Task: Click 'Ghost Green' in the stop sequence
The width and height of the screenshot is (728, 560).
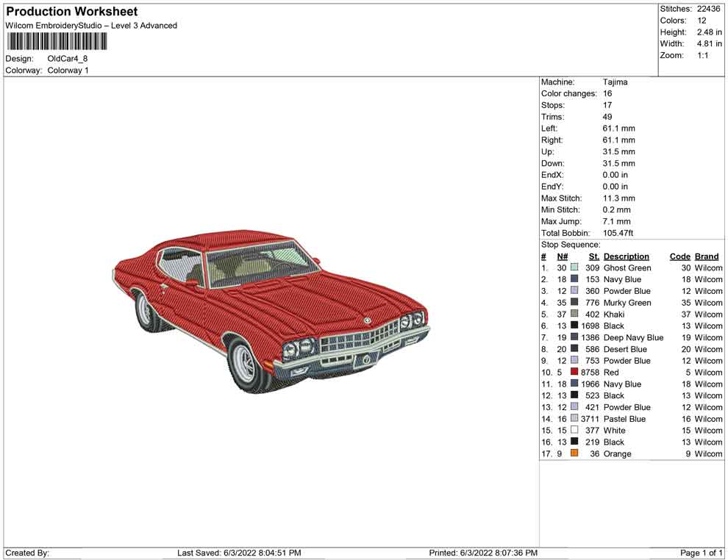Action: click(627, 268)
